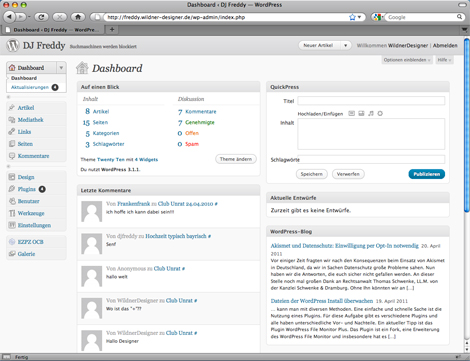The height and width of the screenshot is (361, 470).
Task: Select the Dashboard browser tab
Action: (x=53, y=30)
